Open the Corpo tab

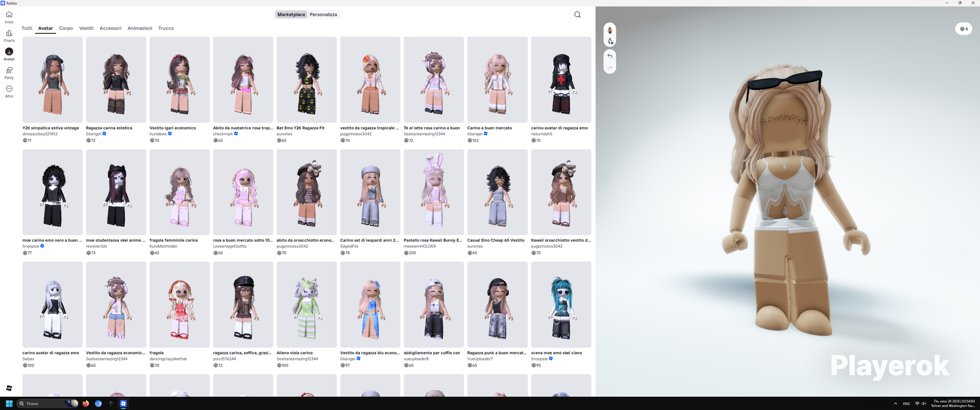(66, 29)
